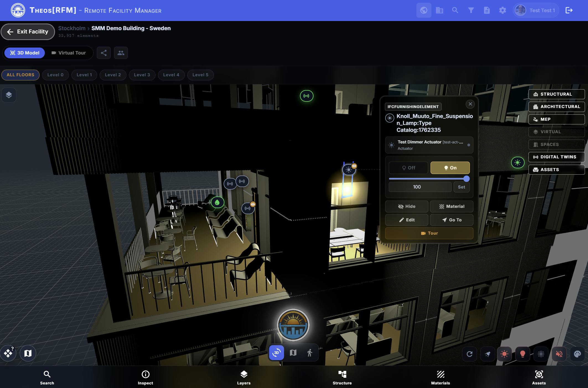Click the globe icon in the header
588x388 pixels.
tap(424, 11)
